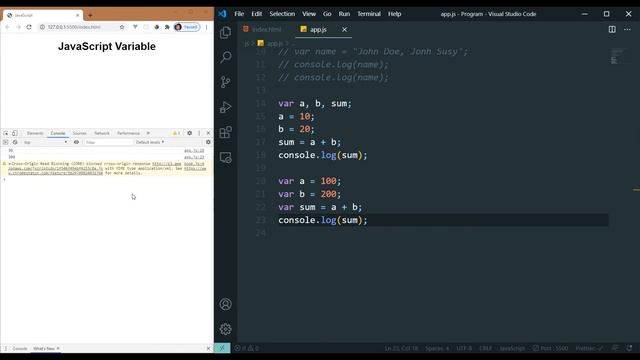Switch to DevTools Sources tab

point(80,133)
